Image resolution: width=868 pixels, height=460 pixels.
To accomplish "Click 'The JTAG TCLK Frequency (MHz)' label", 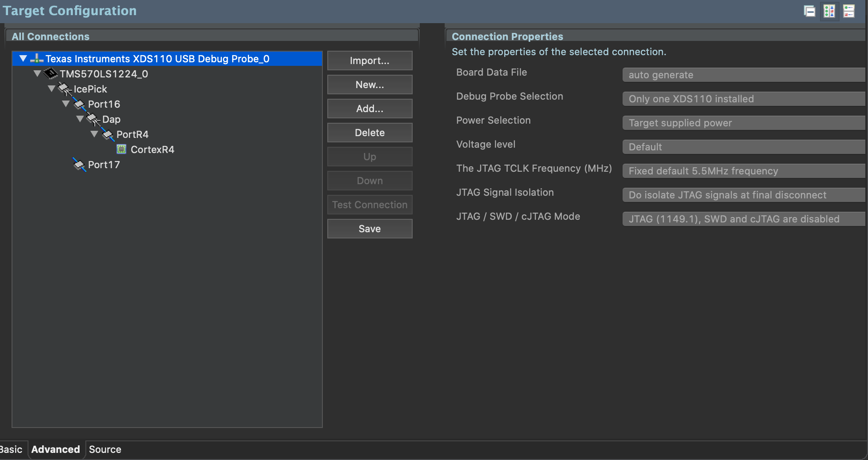I will click(534, 168).
